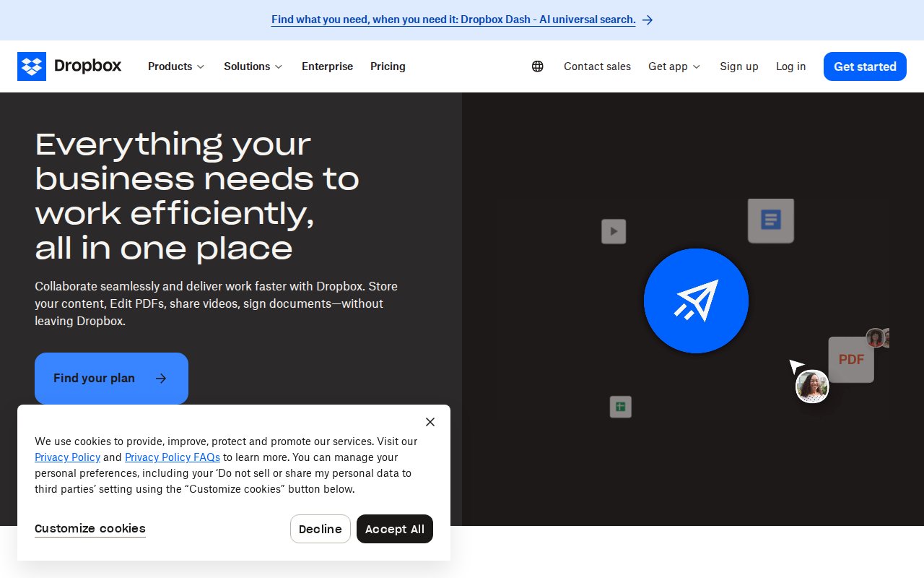Click the Get started button

coord(865,66)
